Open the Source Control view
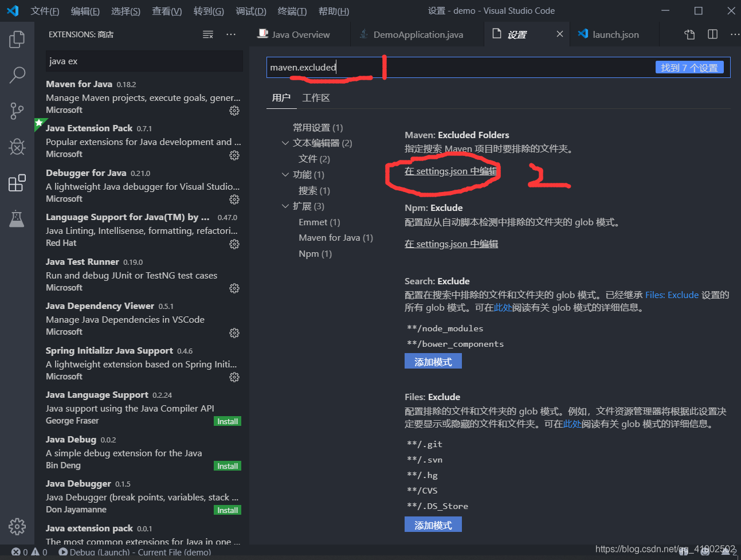 tap(17, 111)
